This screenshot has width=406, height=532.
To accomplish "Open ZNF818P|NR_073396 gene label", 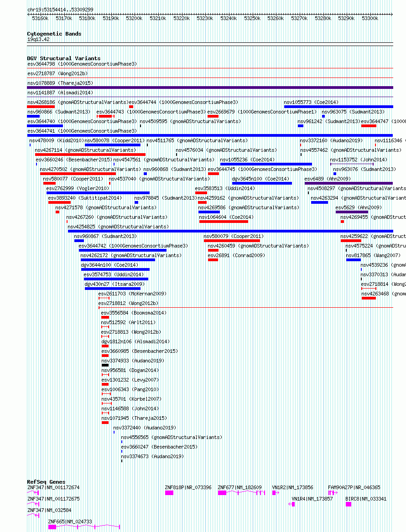I will tap(188, 488).
